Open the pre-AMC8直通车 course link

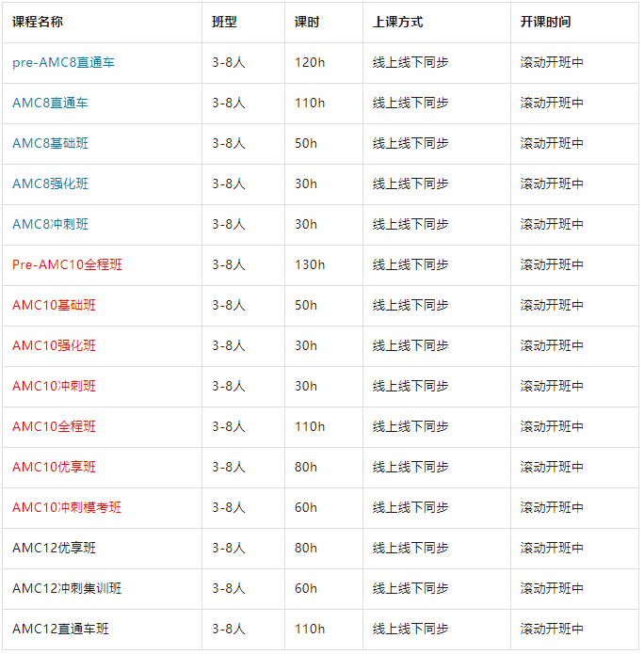pos(63,62)
